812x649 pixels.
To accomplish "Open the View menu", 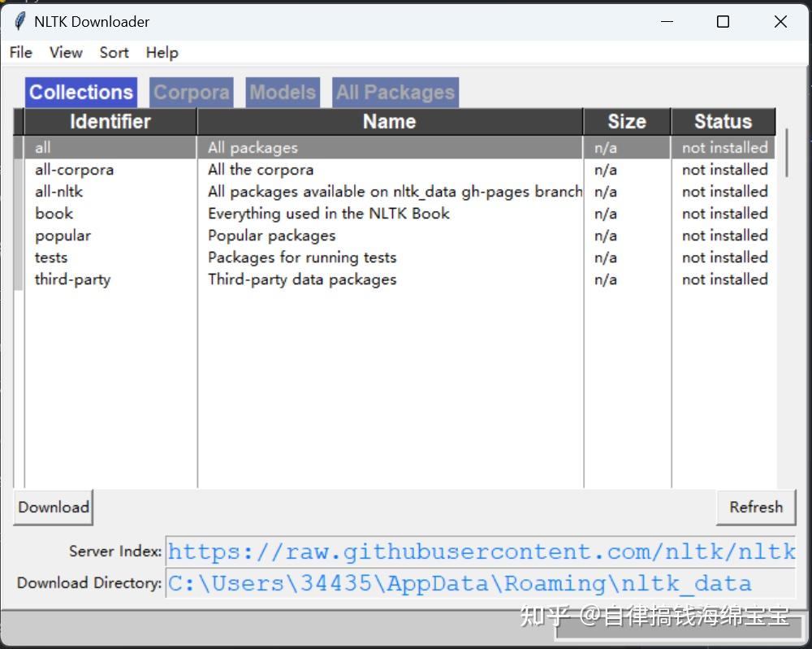I will click(x=66, y=53).
